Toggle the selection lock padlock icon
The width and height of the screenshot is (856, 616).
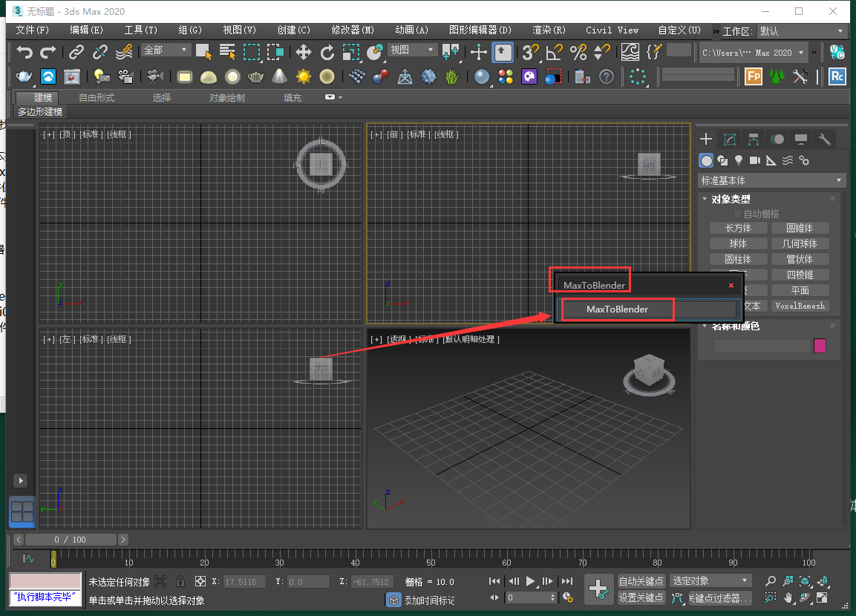(x=180, y=582)
